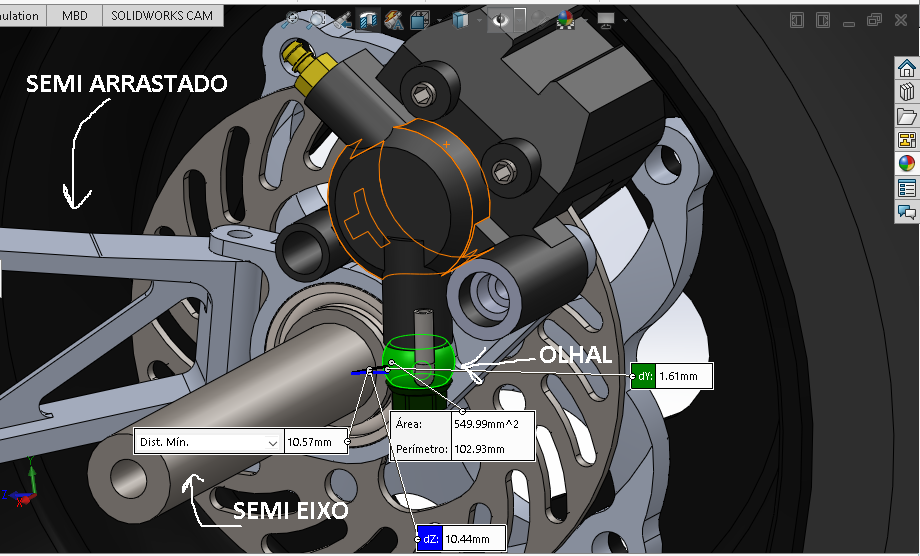Click the dY 1.61mm measurement label
This screenshot has width=920, height=556.
684,376
